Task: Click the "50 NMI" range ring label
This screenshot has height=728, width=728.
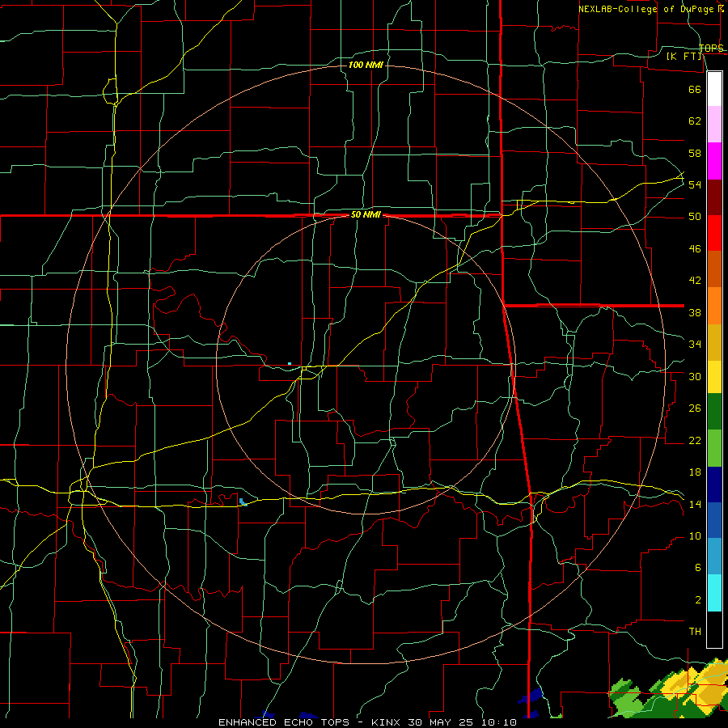Action: (x=366, y=214)
